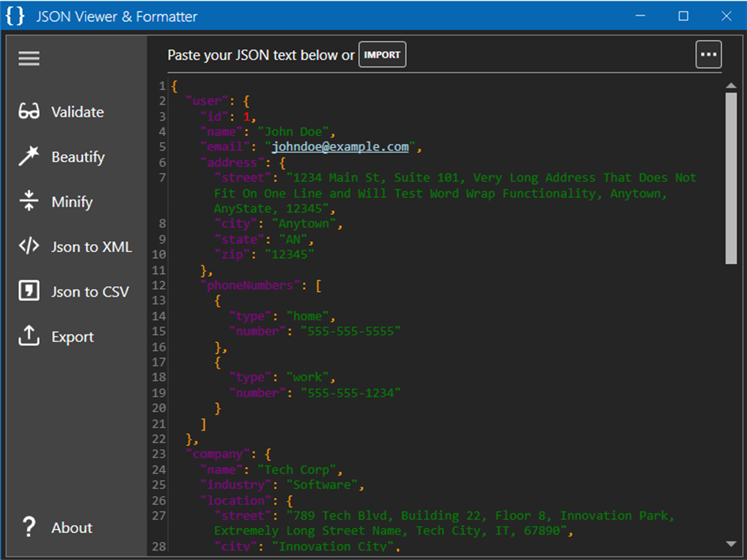Screen dimensions: 747x560
Task: Click the Export upload icon
Action: (x=29, y=336)
